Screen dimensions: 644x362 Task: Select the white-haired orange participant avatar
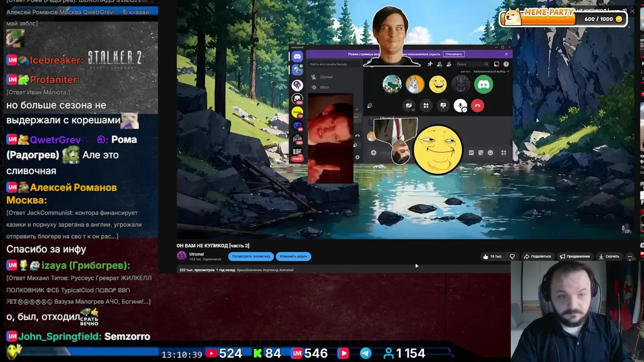point(415,84)
